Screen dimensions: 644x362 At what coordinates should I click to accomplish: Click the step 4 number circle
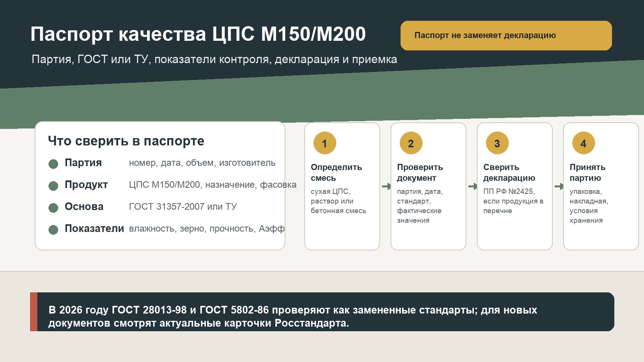584,143
